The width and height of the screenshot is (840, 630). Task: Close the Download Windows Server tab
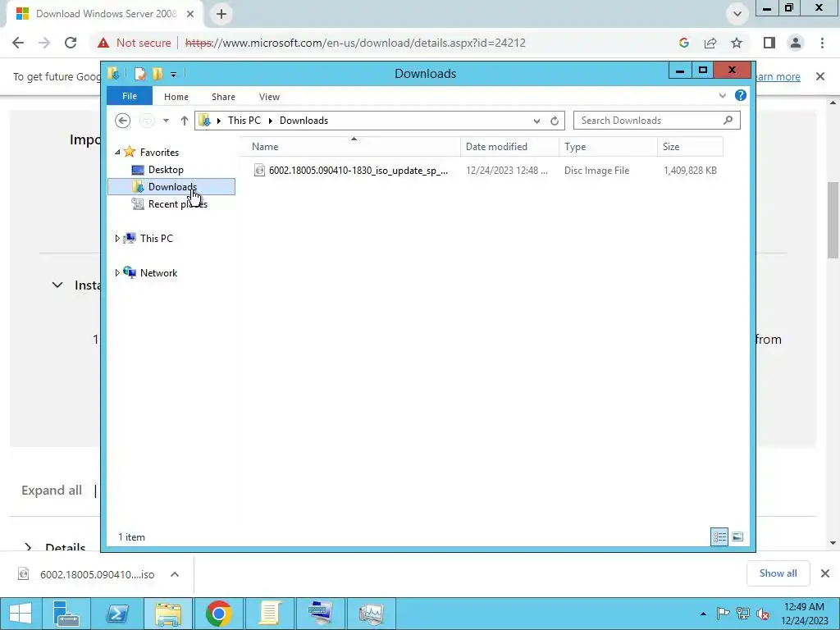[x=190, y=14]
